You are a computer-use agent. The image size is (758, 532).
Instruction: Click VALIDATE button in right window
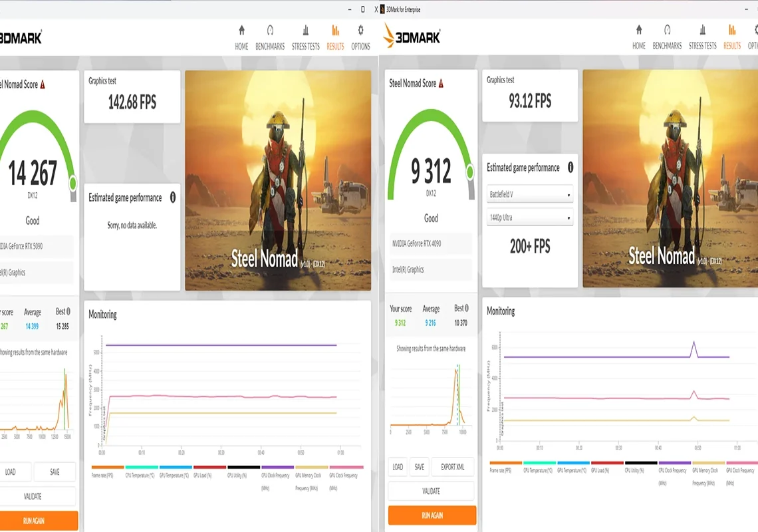click(x=431, y=491)
